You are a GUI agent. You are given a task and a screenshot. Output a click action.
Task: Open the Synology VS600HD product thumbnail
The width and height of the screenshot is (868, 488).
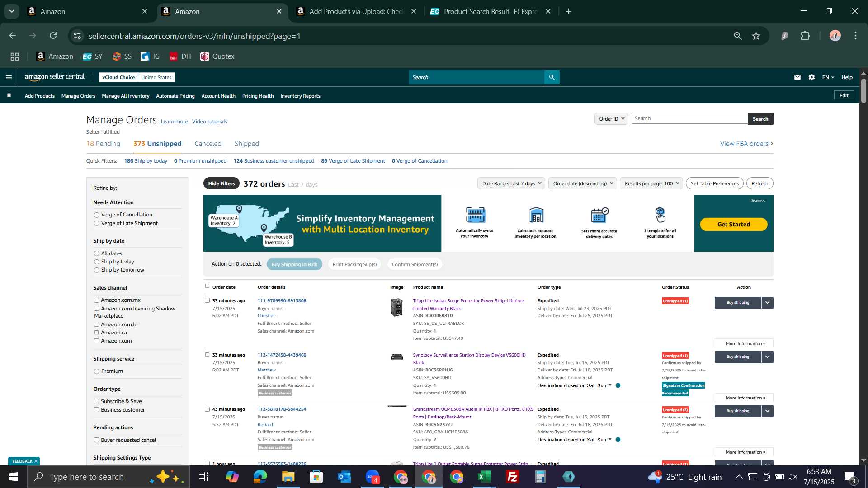[397, 357]
